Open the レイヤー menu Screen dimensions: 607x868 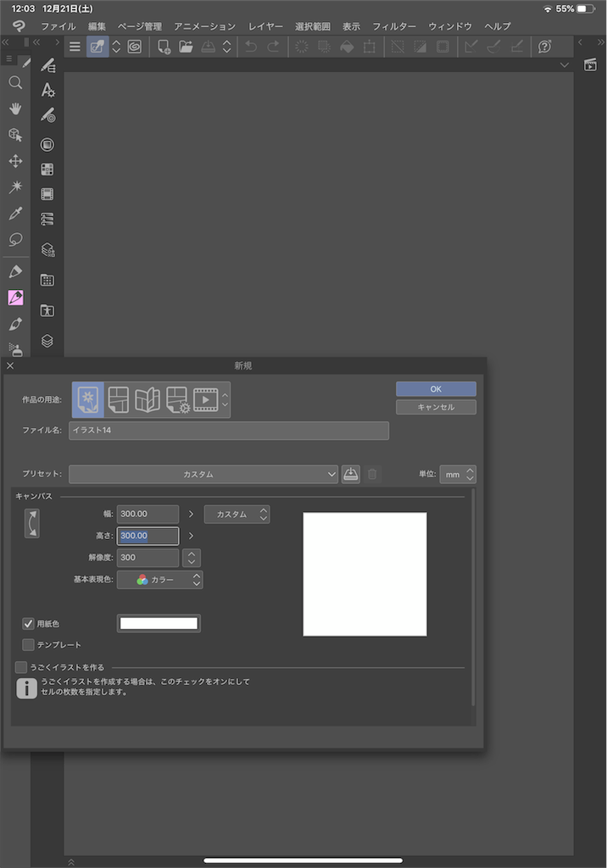(265, 26)
